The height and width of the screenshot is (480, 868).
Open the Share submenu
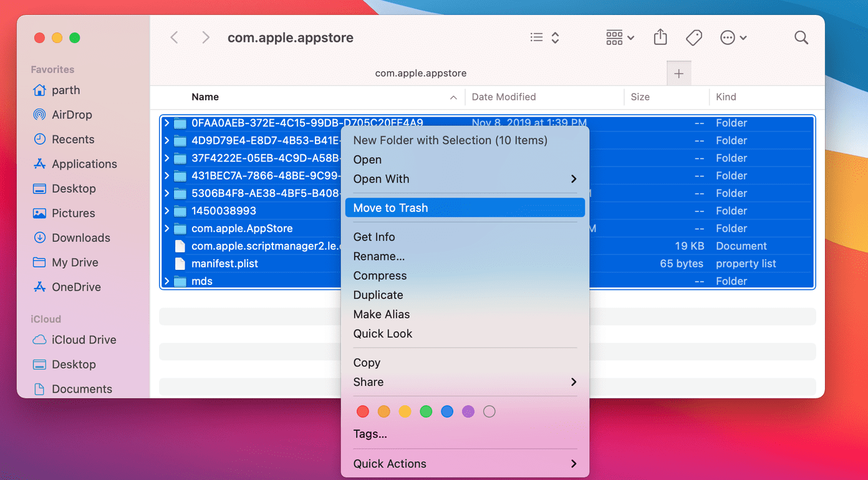(x=465, y=382)
